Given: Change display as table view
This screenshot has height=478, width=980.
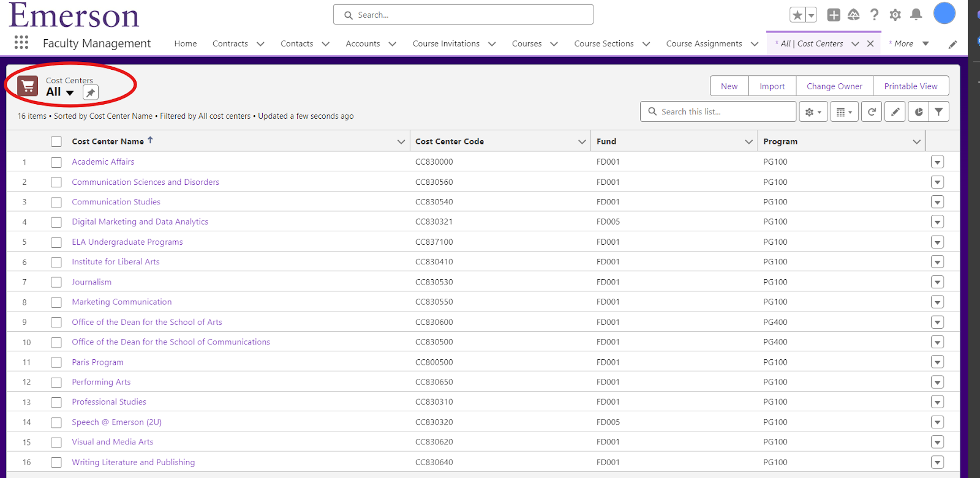Looking at the screenshot, I should (x=844, y=112).
